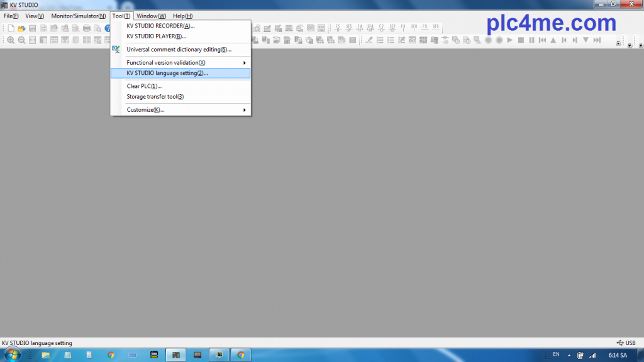The width and height of the screenshot is (644, 362).
Task: Click the Zoom out magnifier icon
Action: click(x=21, y=40)
